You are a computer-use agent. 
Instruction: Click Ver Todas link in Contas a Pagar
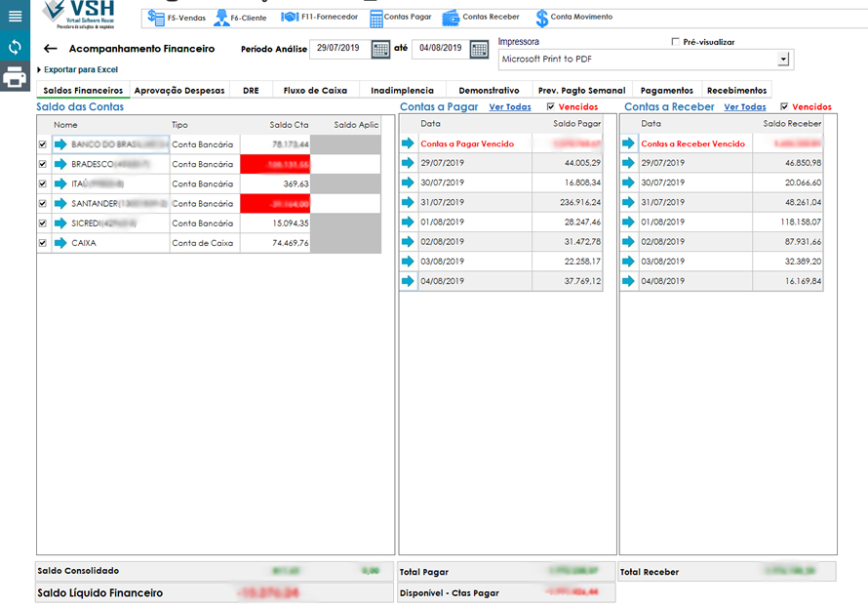510,107
